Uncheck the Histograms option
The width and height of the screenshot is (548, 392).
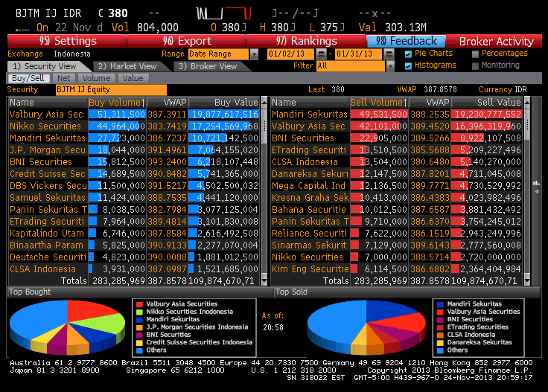click(408, 65)
